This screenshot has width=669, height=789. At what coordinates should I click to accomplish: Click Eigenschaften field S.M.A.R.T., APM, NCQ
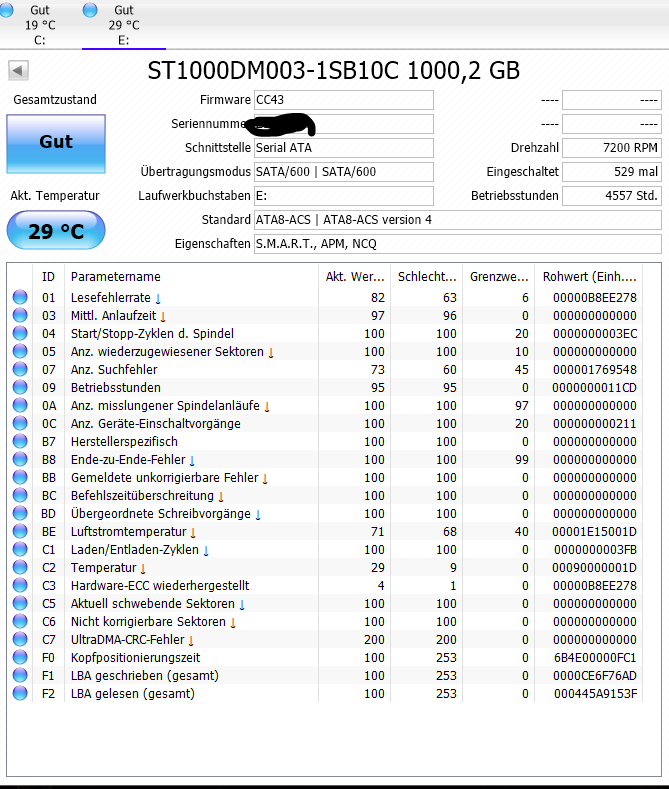(x=458, y=244)
